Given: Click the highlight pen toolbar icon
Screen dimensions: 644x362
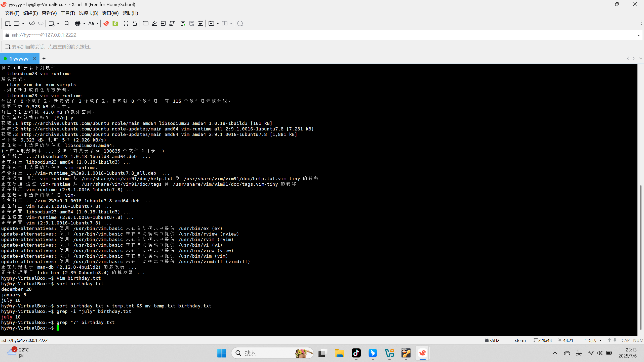Looking at the screenshot, I should coord(154,23).
